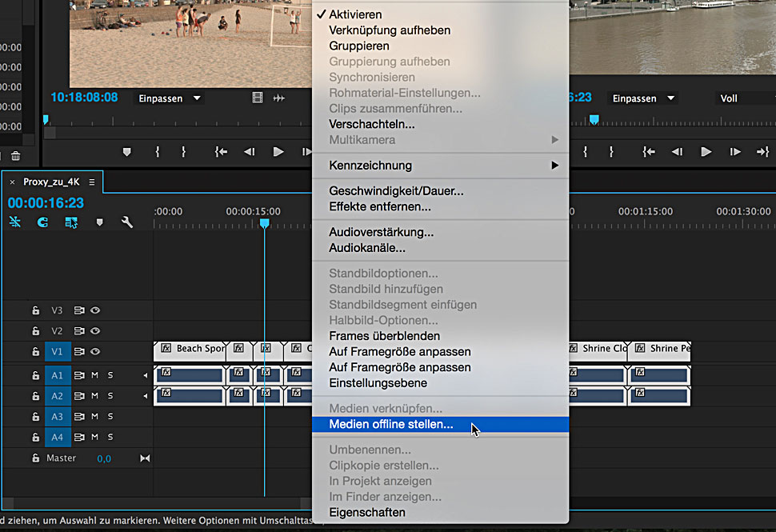Toggle snapping in the timeline panel
776x532 pixels.
pos(42,222)
